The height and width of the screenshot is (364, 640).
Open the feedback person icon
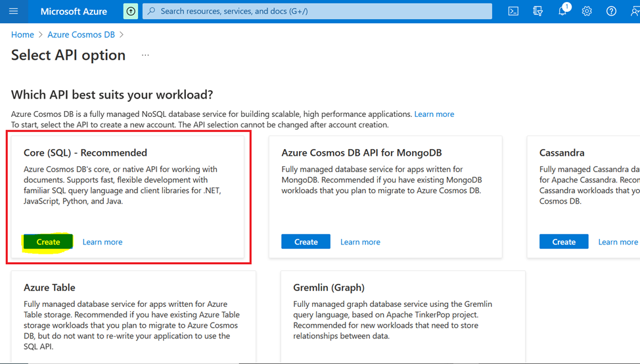click(635, 11)
